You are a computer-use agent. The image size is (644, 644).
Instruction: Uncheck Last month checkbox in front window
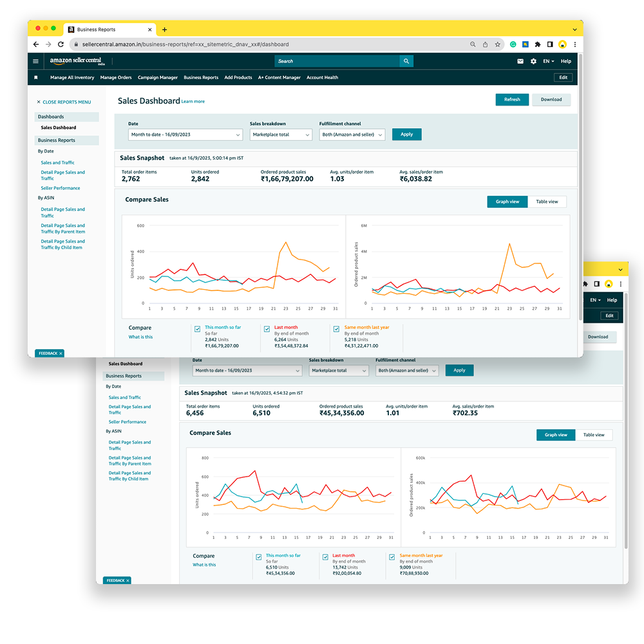267,329
